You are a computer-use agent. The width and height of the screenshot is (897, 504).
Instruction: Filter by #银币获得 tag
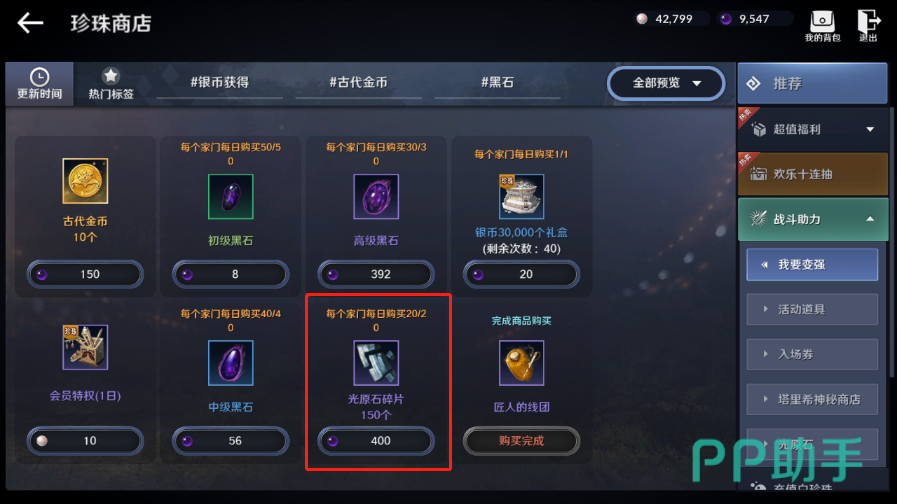pyautogui.click(x=220, y=82)
